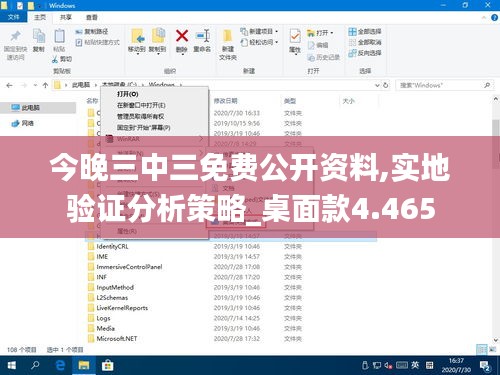Screen dimensions: 500x375
Task: Sort by the Type (类型) column header
Action: 290,101
